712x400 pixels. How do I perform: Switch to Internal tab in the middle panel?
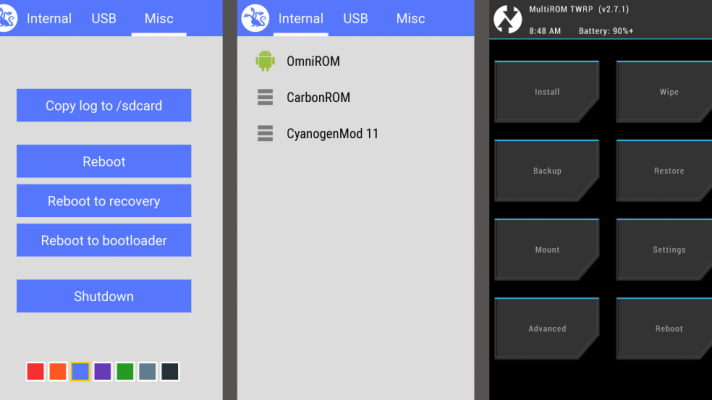click(301, 19)
